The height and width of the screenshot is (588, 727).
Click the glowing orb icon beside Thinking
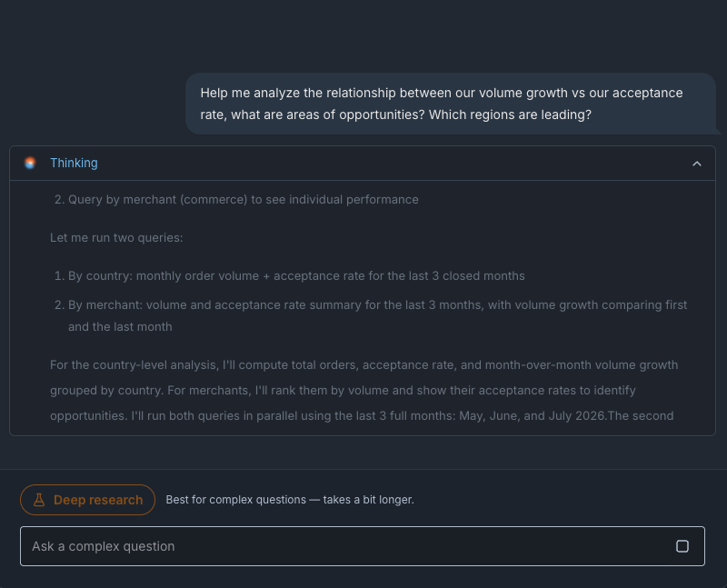(x=30, y=163)
